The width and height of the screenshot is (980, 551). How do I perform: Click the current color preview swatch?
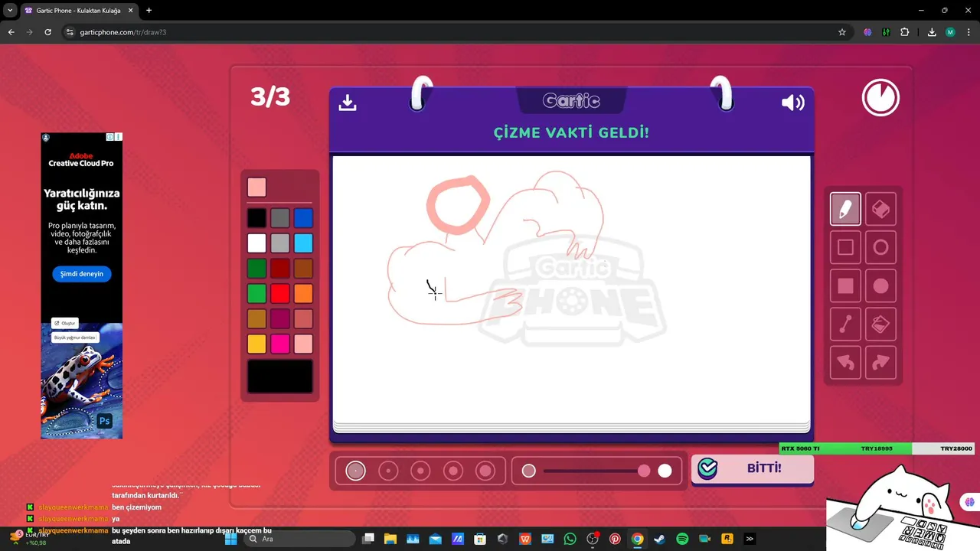pyautogui.click(x=256, y=187)
